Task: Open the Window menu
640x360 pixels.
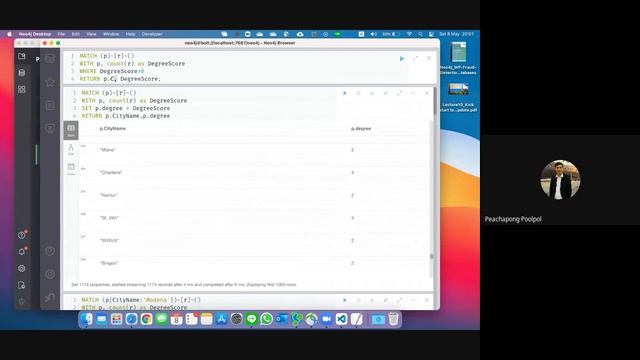Action: [x=111, y=34]
